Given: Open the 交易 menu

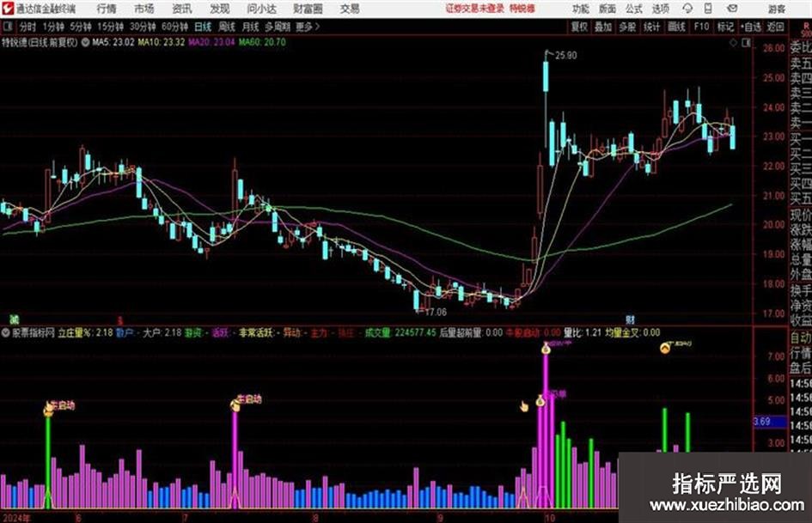Looking at the screenshot, I should point(350,9).
